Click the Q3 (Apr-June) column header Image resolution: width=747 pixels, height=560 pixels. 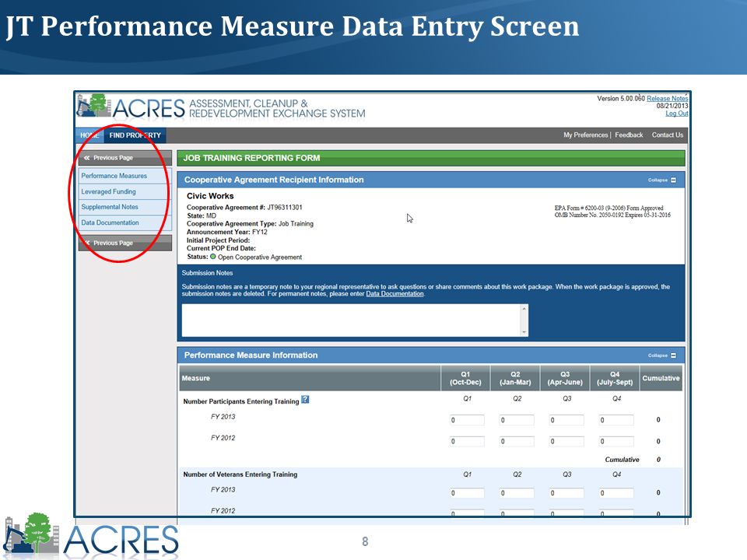pyautogui.click(x=565, y=378)
